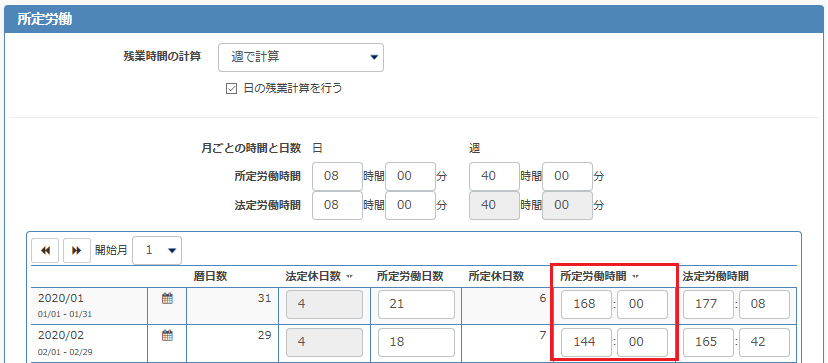Screen dimensions: 828x363
Task: Click the 残業時間の計算 label
Action: (162, 57)
